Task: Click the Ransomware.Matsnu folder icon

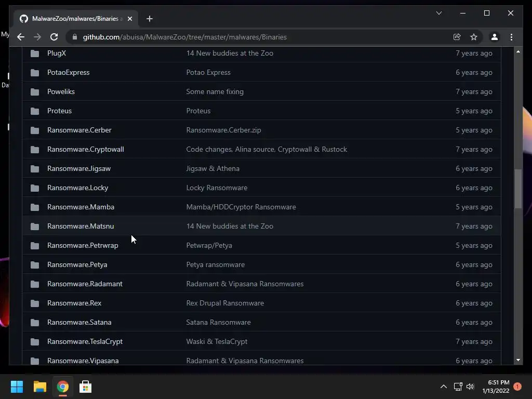Action: (35, 227)
